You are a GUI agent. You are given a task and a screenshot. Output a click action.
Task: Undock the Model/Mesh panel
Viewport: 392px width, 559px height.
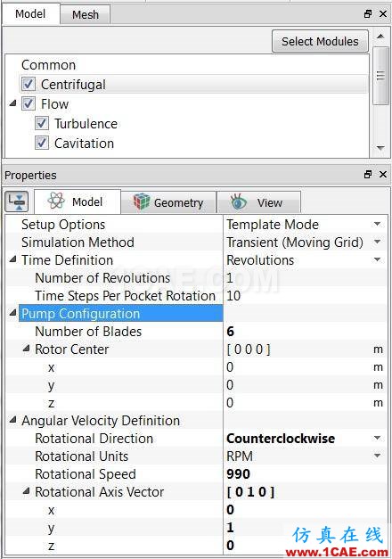pos(368,14)
